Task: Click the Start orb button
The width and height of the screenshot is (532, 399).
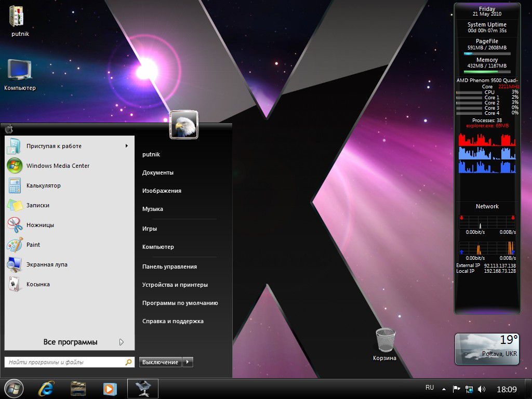Action: pos(14,388)
